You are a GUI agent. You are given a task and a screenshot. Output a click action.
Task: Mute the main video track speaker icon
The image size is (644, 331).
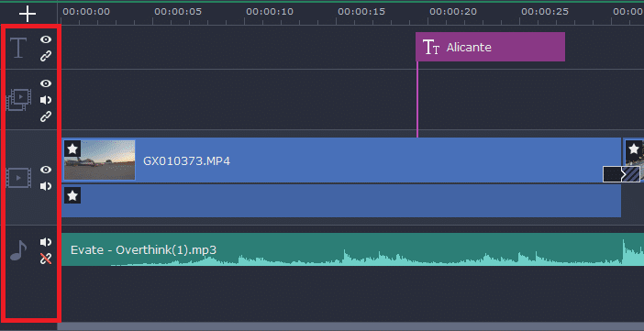[46, 186]
